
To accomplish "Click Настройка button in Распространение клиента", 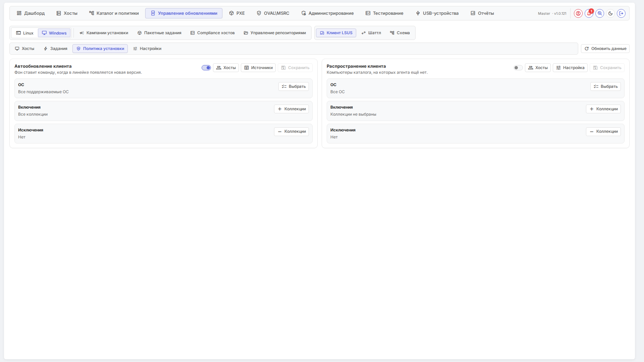I will pos(570,68).
